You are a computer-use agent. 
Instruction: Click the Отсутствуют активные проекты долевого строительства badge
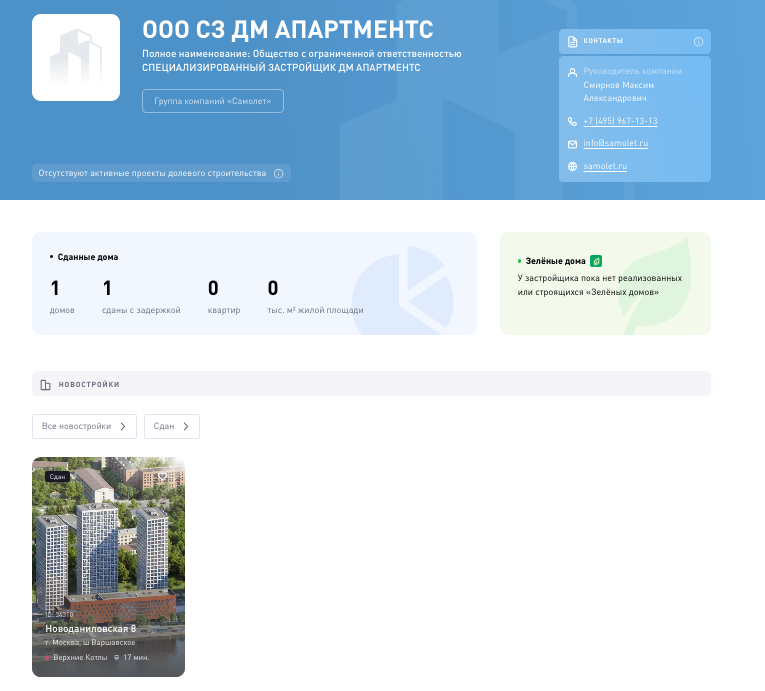161,173
